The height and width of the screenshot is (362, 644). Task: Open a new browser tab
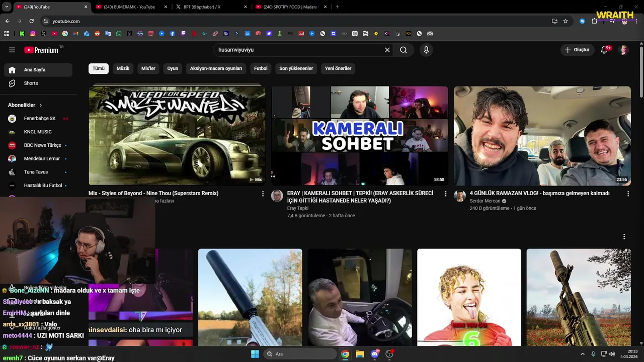(x=337, y=7)
